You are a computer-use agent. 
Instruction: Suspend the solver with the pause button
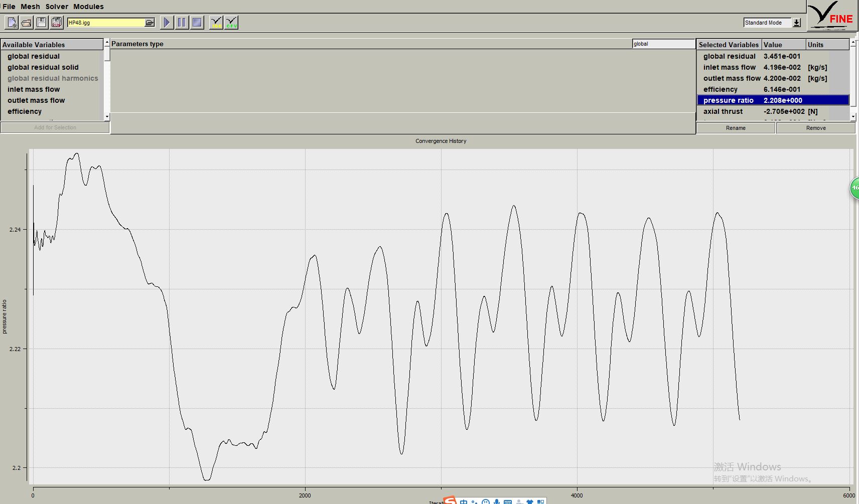182,23
